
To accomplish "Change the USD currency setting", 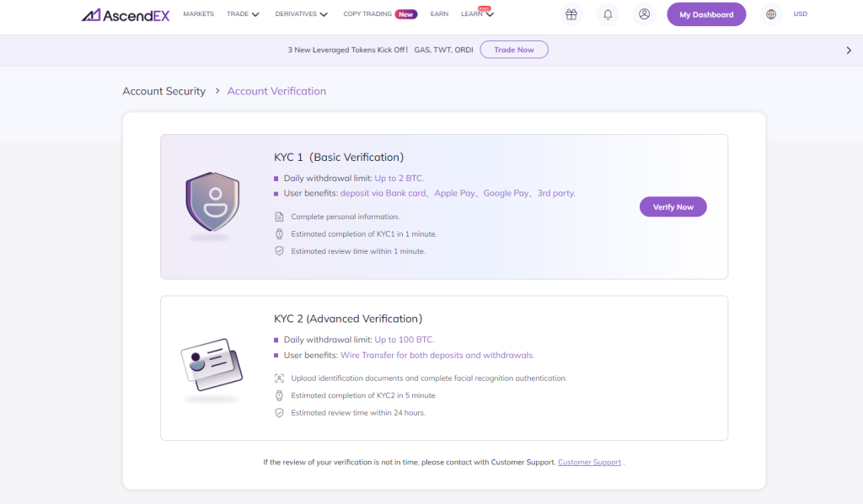I will point(800,13).
